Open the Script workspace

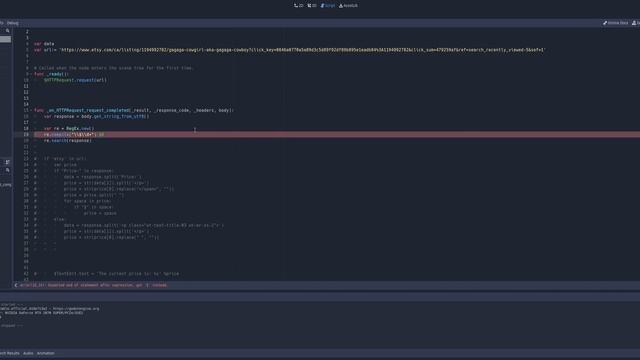[328, 6]
